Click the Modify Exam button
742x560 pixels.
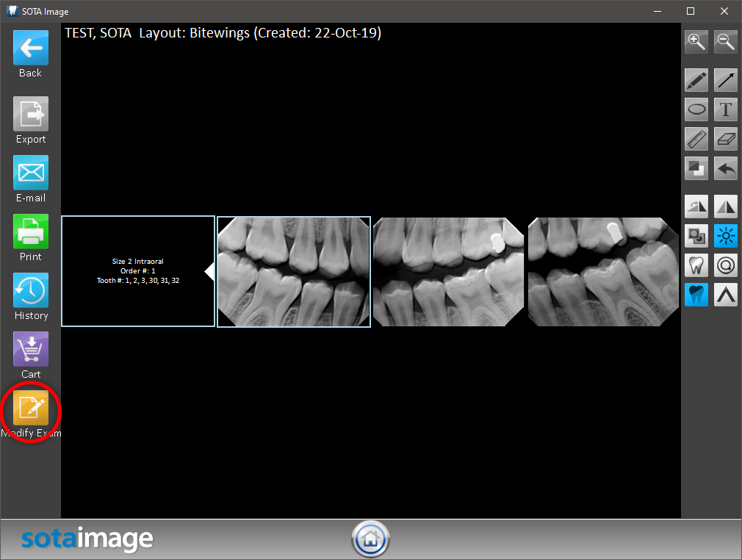click(31, 409)
